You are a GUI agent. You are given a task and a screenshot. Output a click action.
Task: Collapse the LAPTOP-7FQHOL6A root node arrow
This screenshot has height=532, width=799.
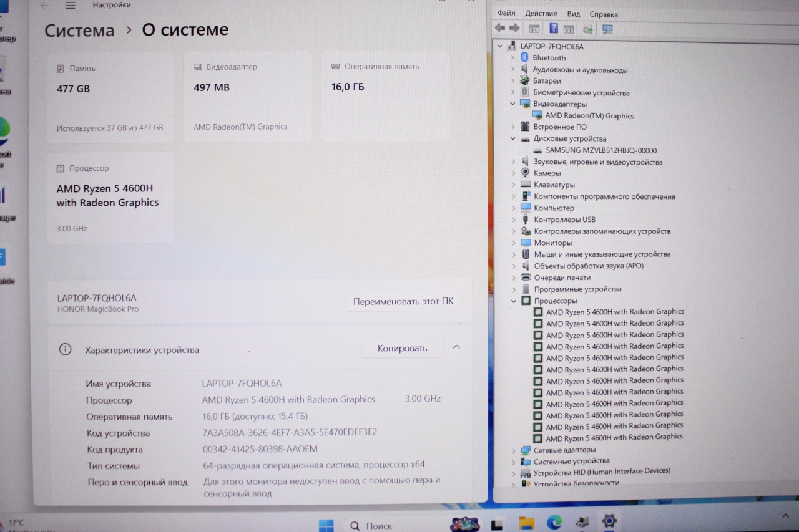click(501, 46)
